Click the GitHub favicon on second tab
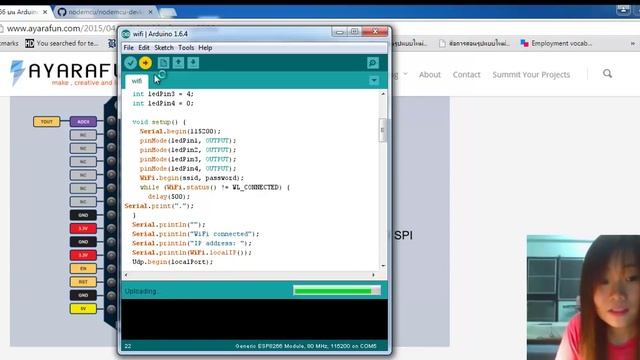This screenshot has width=640, height=360. click(x=62, y=12)
